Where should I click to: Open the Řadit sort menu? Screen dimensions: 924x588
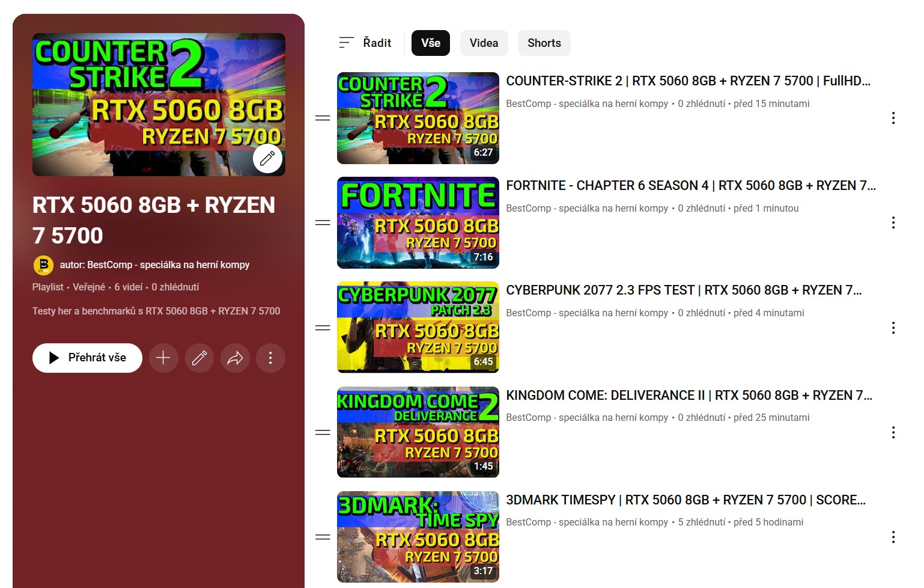click(365, 43)
